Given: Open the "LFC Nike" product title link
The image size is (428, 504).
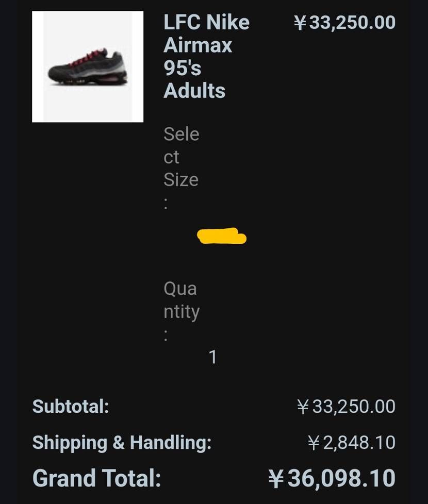Looking at the screenshot, I should coord(206,23).
